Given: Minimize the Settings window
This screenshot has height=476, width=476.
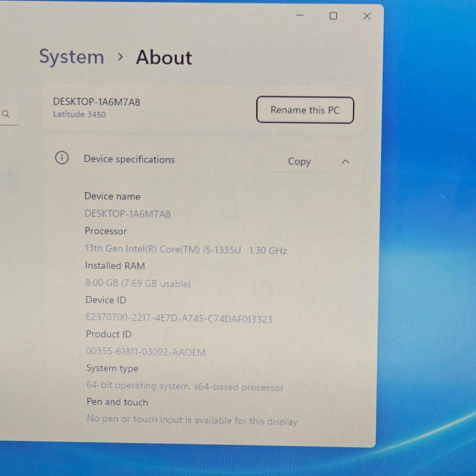Looking at the screenshot, I should point(300,15).
